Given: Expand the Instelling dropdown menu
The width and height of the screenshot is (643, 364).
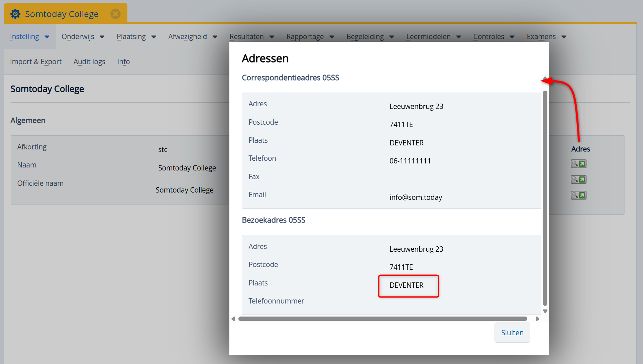Looking at the screenshot, I should point(29,37).
